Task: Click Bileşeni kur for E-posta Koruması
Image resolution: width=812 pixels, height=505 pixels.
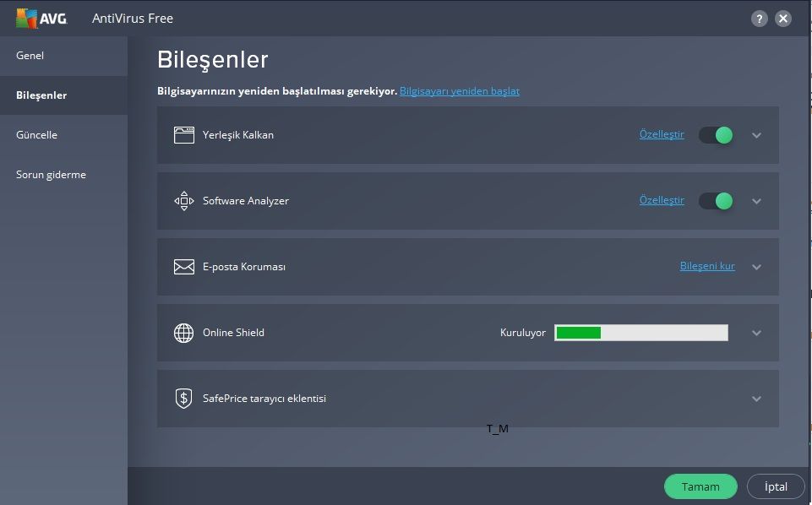Action: click(x=707, y=266)
